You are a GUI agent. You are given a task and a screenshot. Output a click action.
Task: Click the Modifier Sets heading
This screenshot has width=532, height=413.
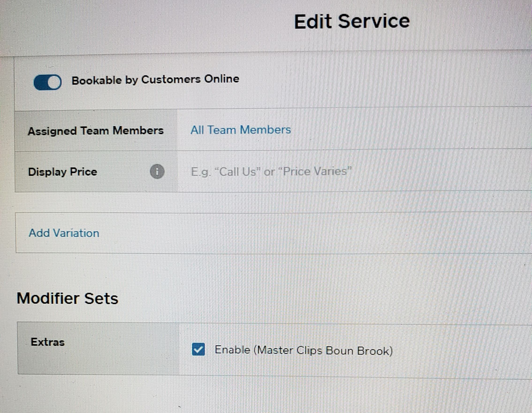click(68, 298)
